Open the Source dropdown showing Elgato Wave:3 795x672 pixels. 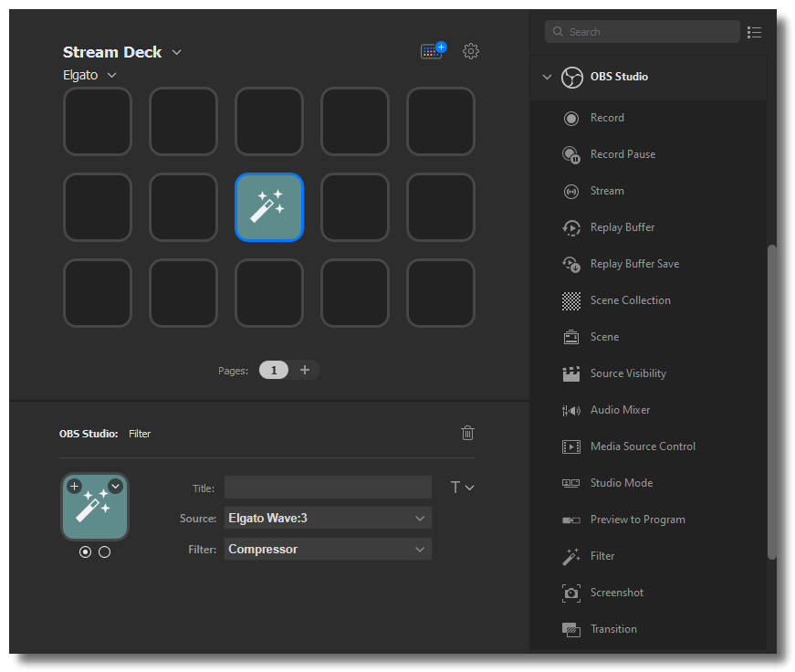click(x=328, y=518)
